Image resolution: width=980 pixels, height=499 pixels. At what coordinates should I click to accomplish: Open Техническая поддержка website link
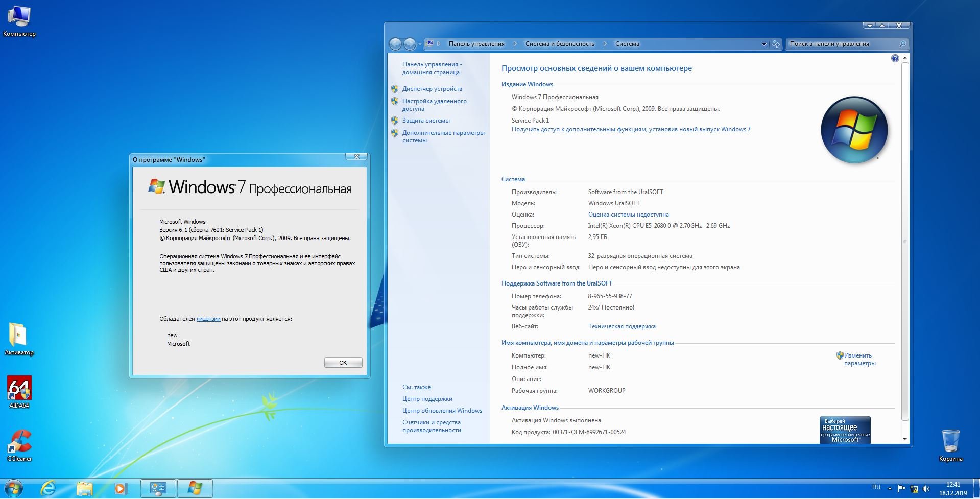[622, 326]
